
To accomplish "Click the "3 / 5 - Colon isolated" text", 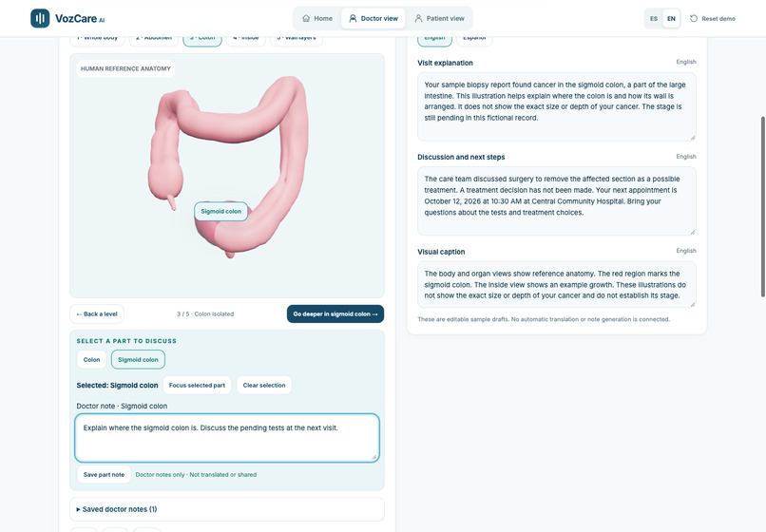I will pyautogui.click(x=205, y=314).
